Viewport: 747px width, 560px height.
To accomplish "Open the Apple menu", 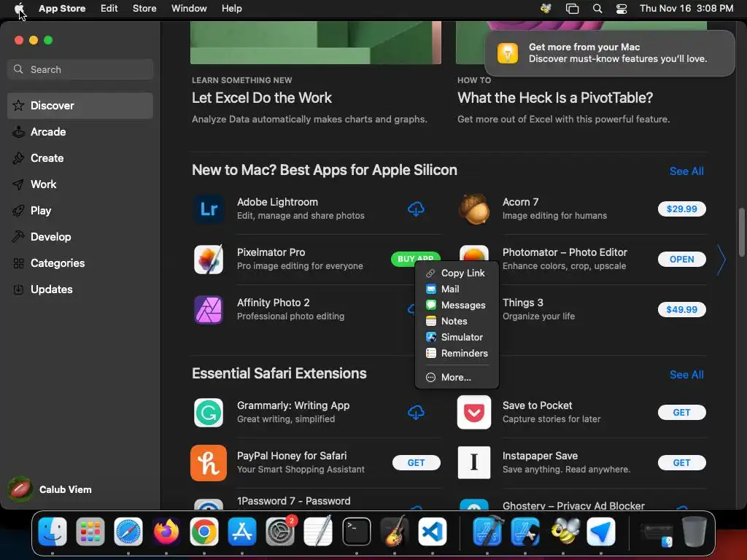I will coord(19,9).
